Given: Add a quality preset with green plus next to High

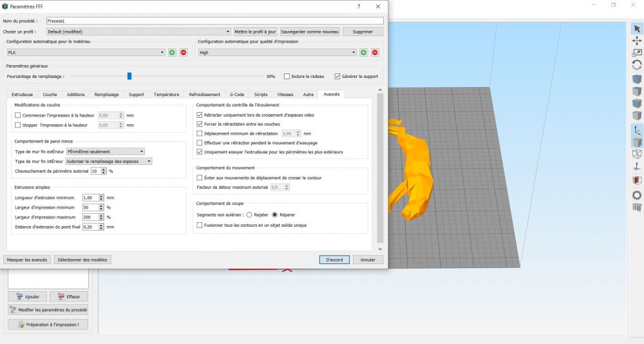Looking at the screenshot, I should pyautogui.click(x=363, y=53).
